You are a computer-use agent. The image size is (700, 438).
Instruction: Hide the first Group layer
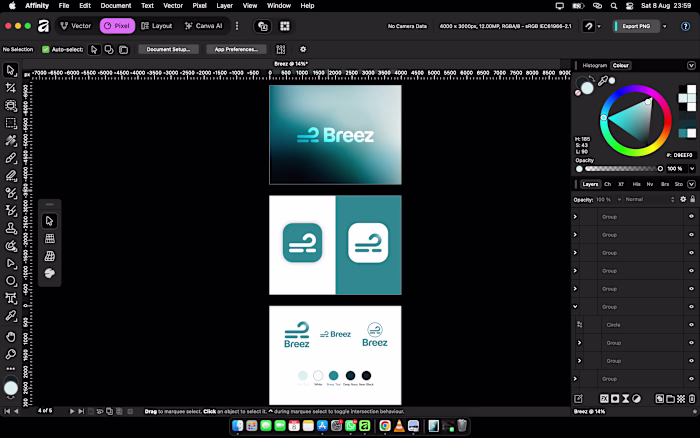[x=691, y=217]
